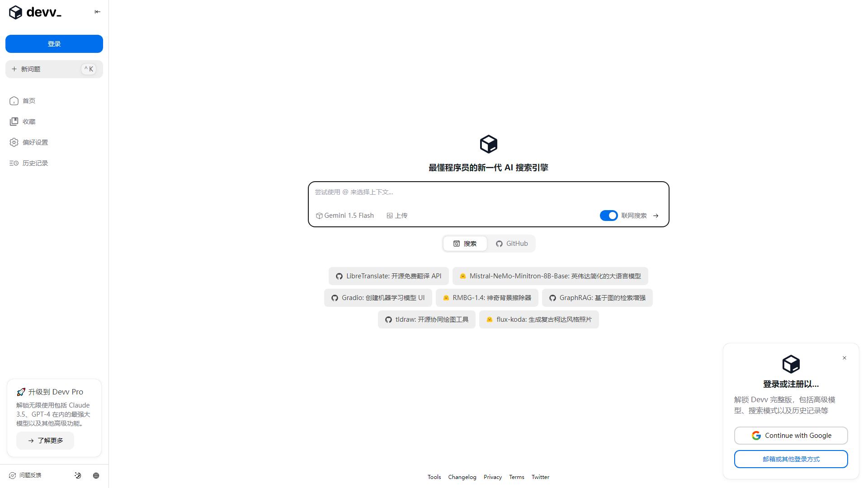Switch to the GitHub tab

[511, 244]
